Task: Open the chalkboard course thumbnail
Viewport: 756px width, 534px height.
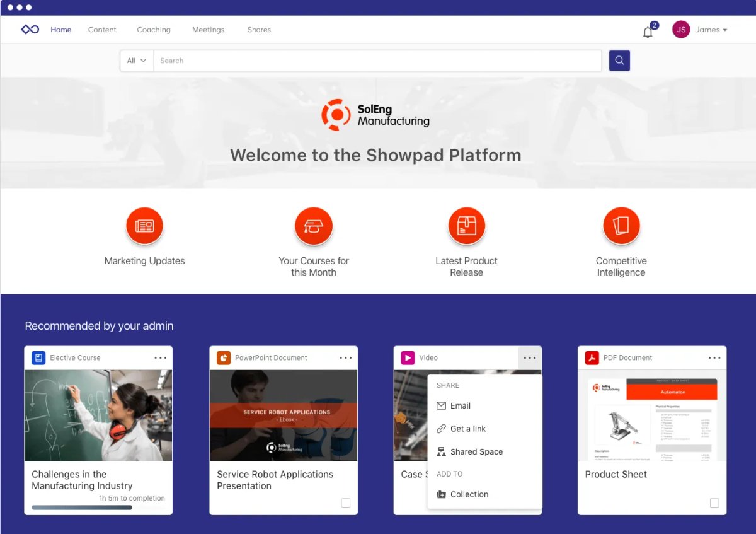Action: coord(98,415)
